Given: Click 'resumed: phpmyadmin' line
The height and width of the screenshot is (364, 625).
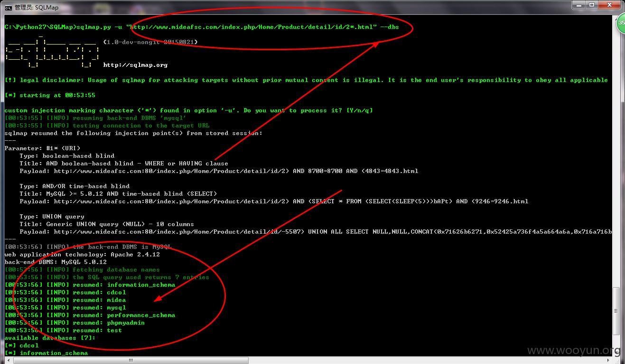Looking at the screenshot, I should [75, 323].
